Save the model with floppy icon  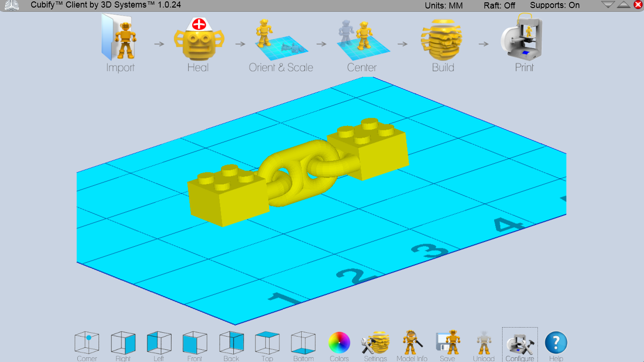447,343
